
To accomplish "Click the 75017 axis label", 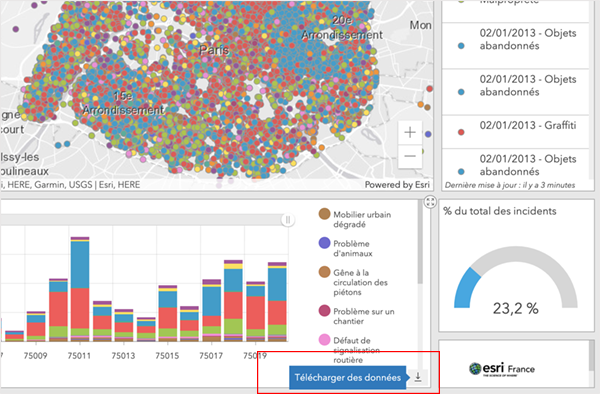I will point(211,356).
